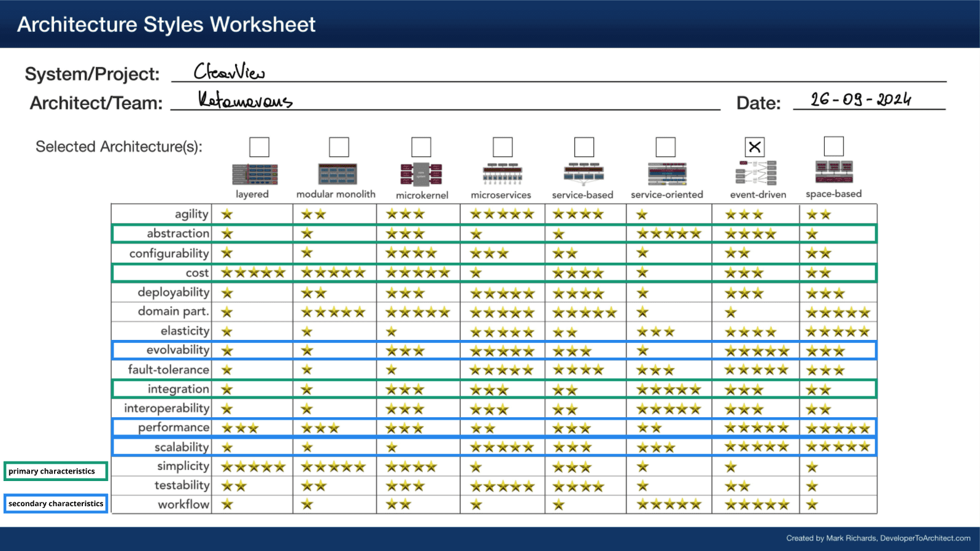Click the scalability row label
The height and width of the screenshot is (551, 980).
[x=181, y=447]
